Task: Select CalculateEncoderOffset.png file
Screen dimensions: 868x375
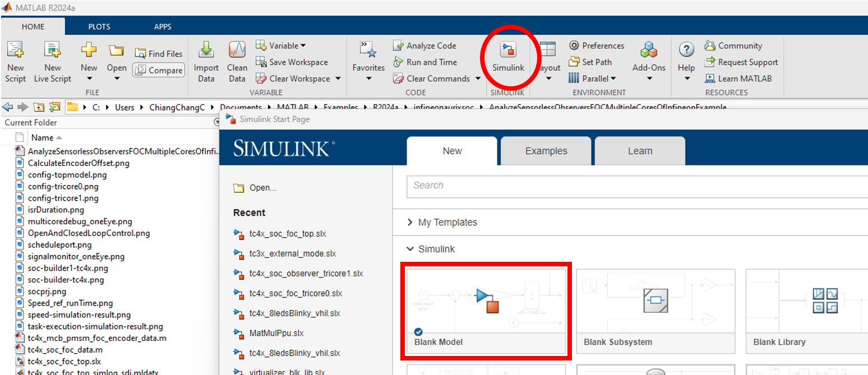Action: (x=79, y=163)
